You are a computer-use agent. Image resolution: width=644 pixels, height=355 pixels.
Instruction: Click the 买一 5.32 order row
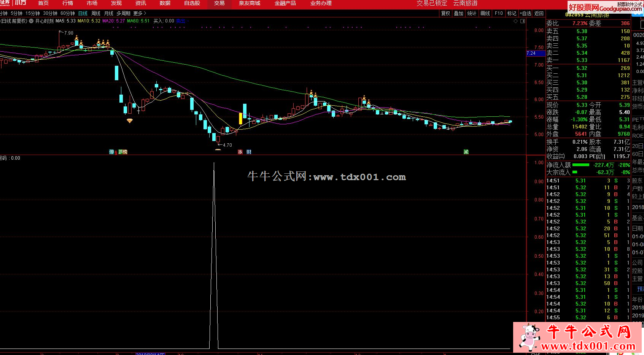pyautogui.click(x=588, y=68)
